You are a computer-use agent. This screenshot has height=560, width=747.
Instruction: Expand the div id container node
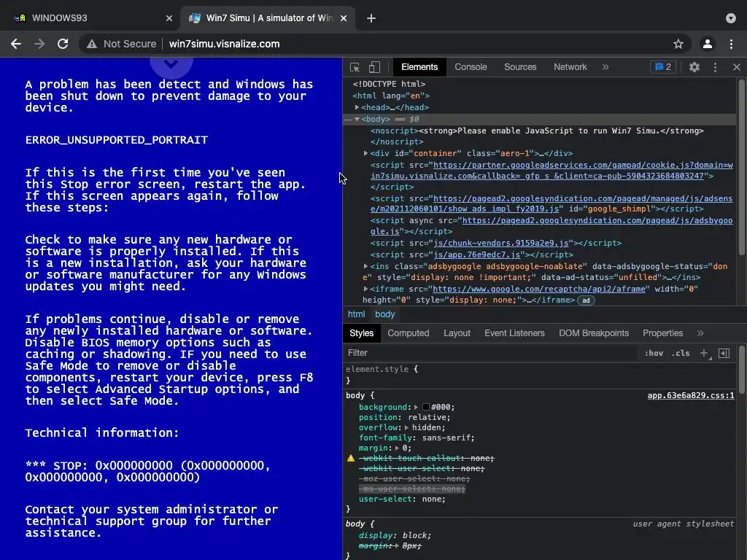tap(365, 153)
